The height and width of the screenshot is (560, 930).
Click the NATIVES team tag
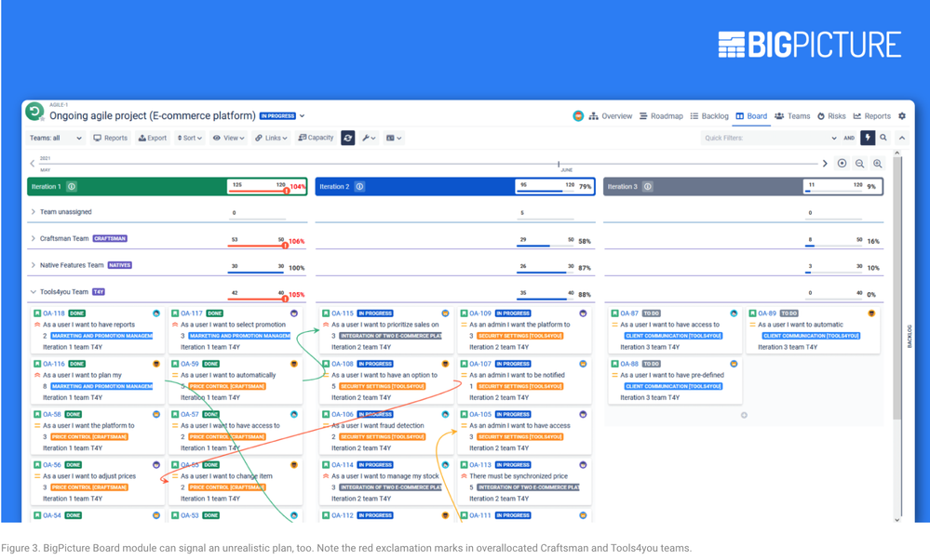pyautogui.click(x=119, y=265)
